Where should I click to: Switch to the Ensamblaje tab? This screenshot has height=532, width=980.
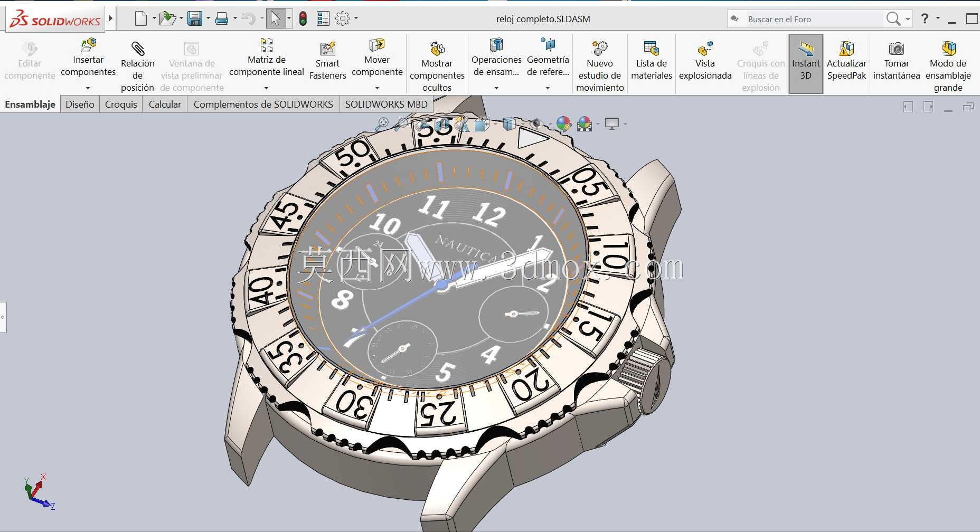pyautogui.click(x=30, y=104)
